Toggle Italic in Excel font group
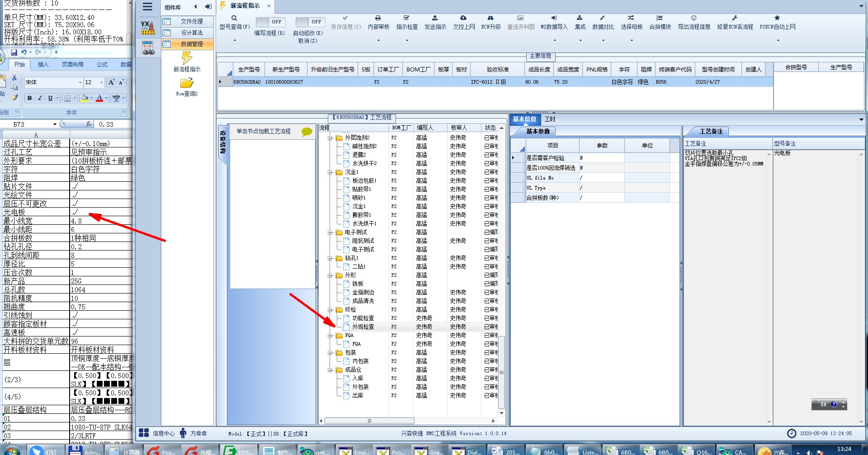 (40, 98)
